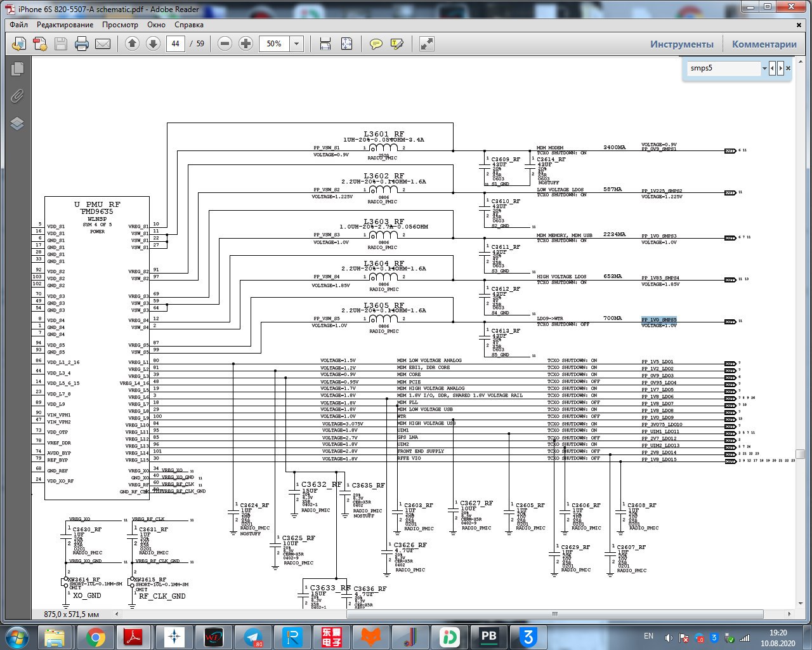Image resolution: width=812 pixels, height=650 pixels.
Task: Open the Просмотр menu
Action: point(120,25)
